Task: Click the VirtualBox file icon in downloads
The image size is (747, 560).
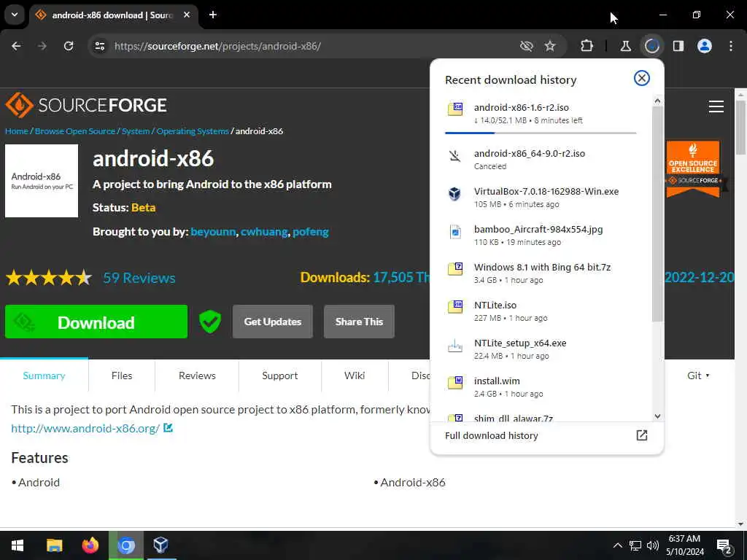Action: (455, 194)
